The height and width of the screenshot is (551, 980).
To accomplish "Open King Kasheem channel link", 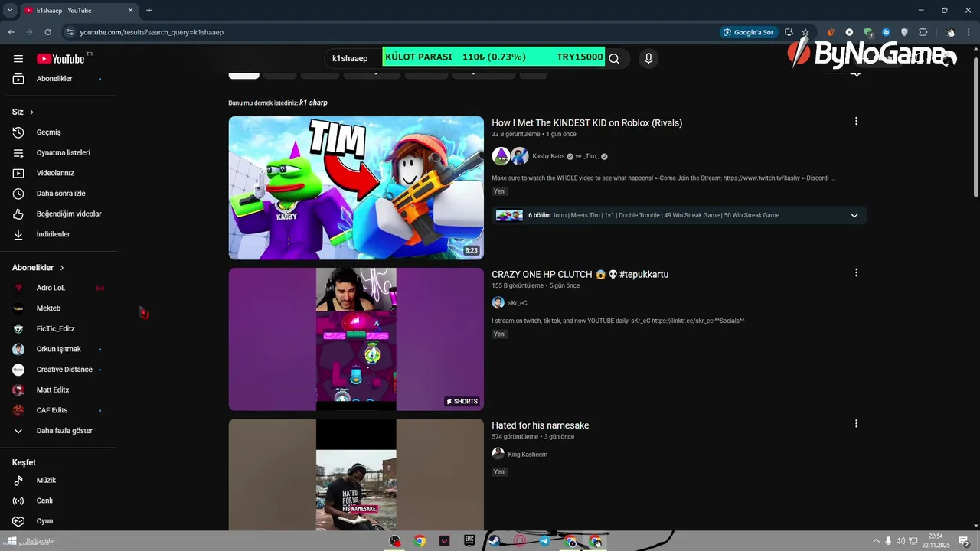I will [x=528, y=455].
